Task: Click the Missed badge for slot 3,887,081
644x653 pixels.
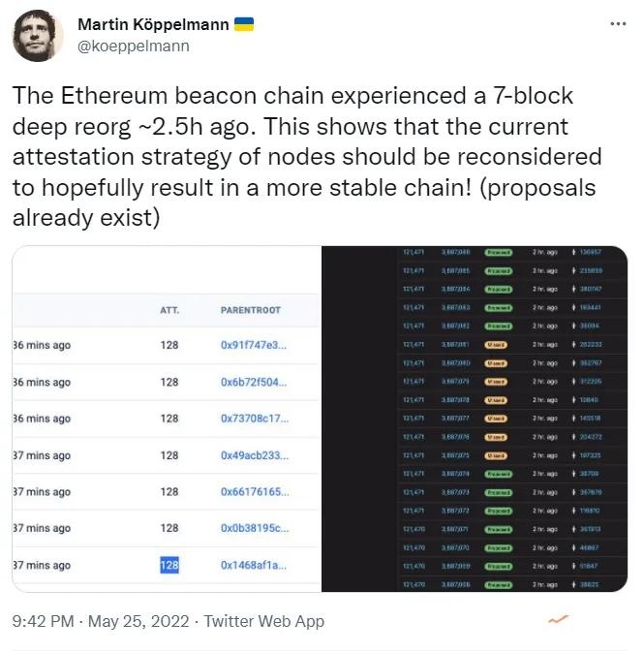Action: click(496, 343)
